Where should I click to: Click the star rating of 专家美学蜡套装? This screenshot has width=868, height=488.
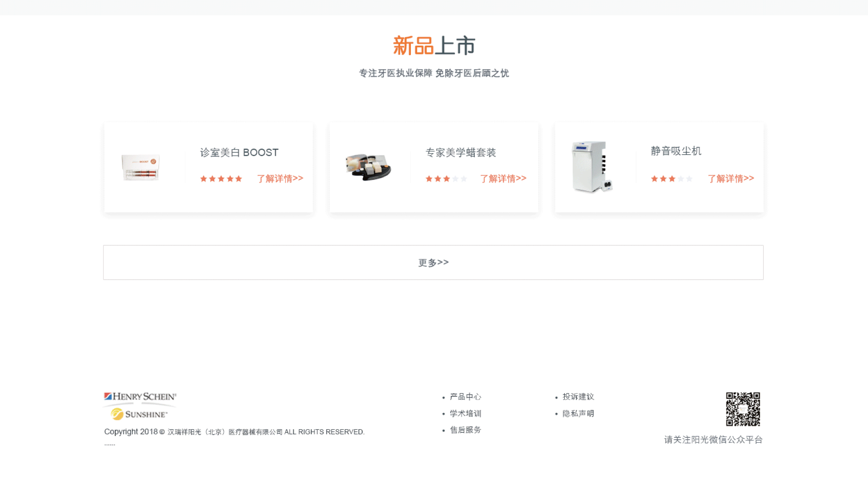point(446,179)
